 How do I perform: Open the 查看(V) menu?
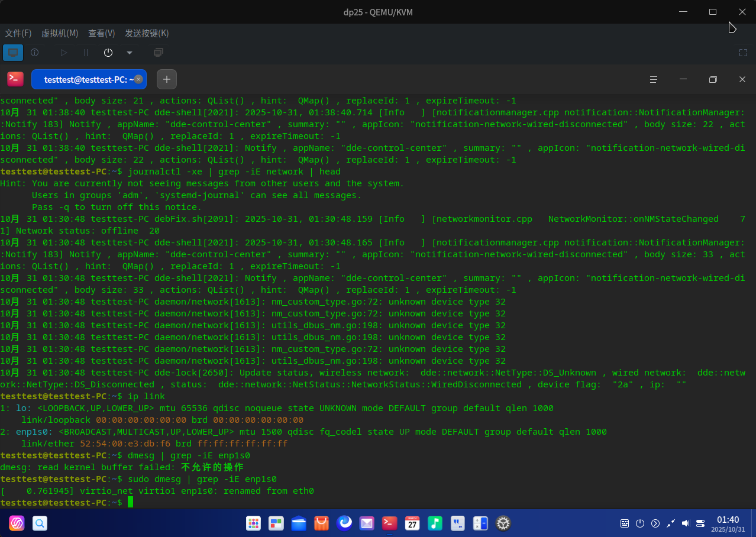[x=102, y=34]
